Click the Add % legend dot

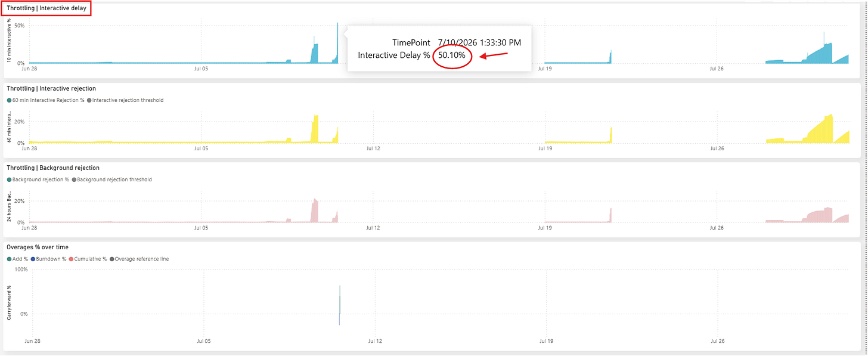tap(9, 259)
